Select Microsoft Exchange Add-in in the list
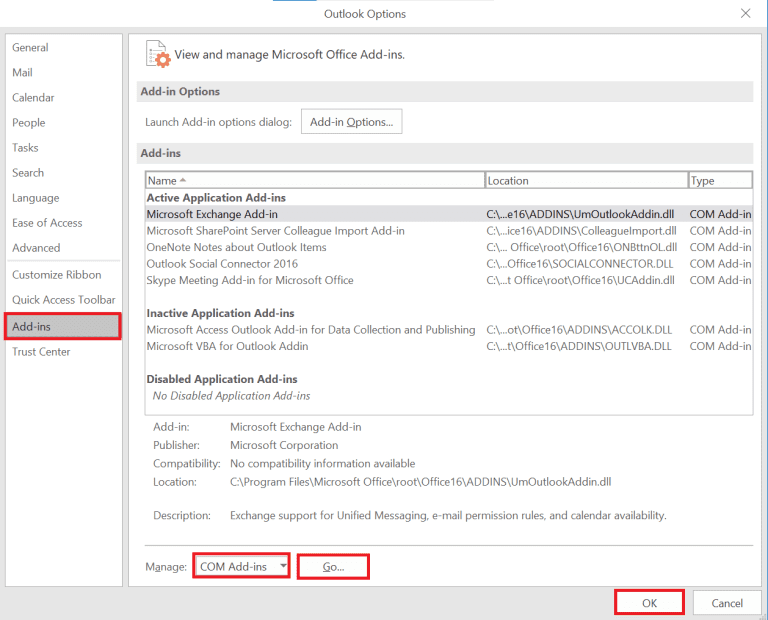 [x=213, y=214]
